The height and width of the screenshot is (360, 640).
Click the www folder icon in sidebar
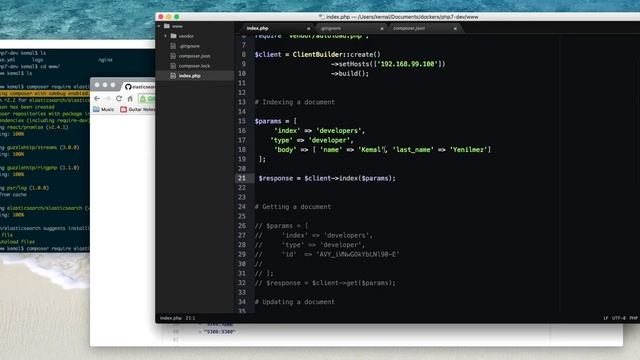167,26
